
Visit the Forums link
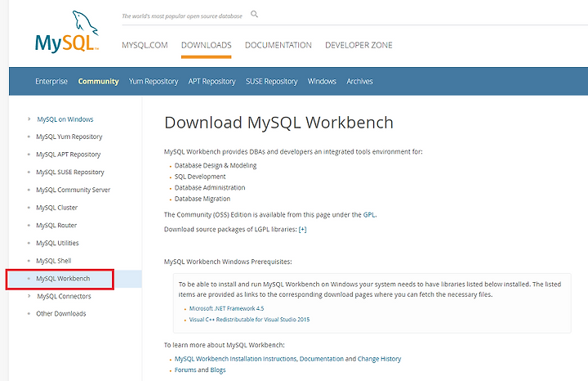185,370
